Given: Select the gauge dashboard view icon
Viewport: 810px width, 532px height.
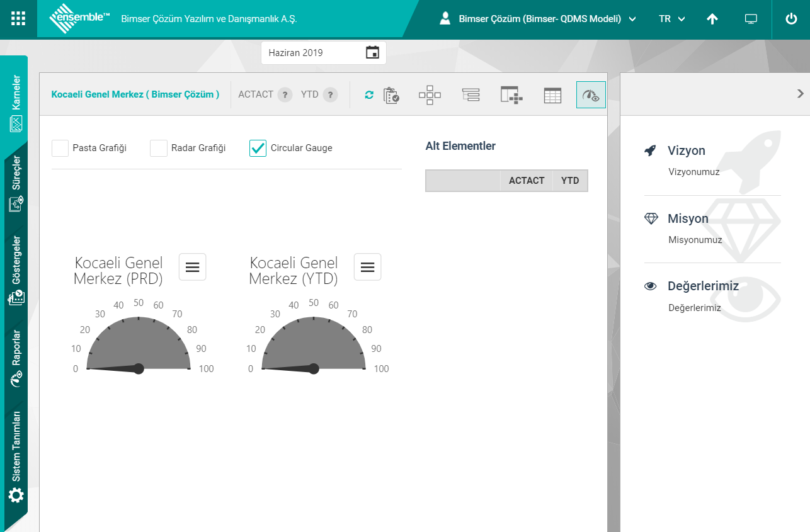Looking at the screenshot, I should [591, 95].
